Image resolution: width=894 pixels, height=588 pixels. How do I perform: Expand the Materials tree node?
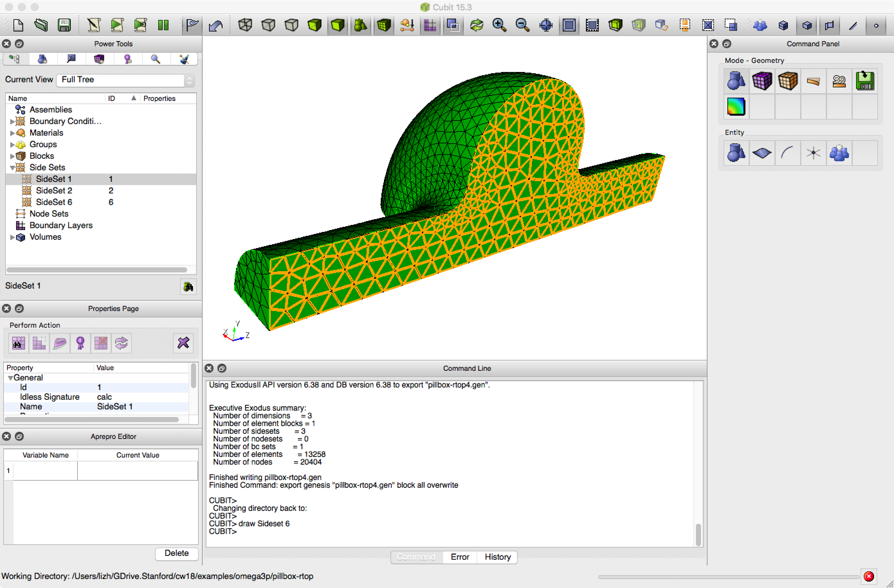(x=12, y=133)
